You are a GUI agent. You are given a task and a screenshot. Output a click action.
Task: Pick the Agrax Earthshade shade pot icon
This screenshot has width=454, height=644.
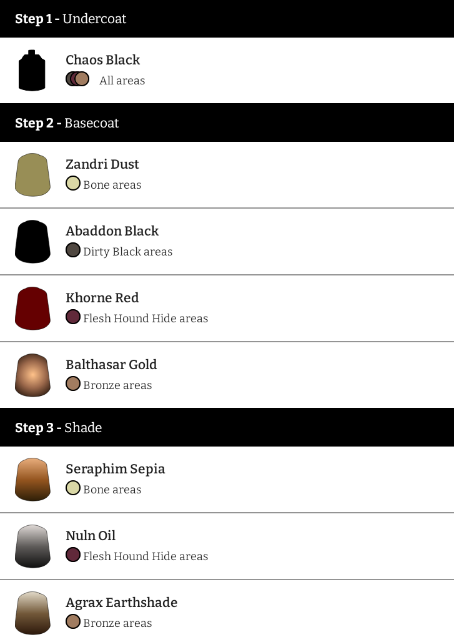33,613
